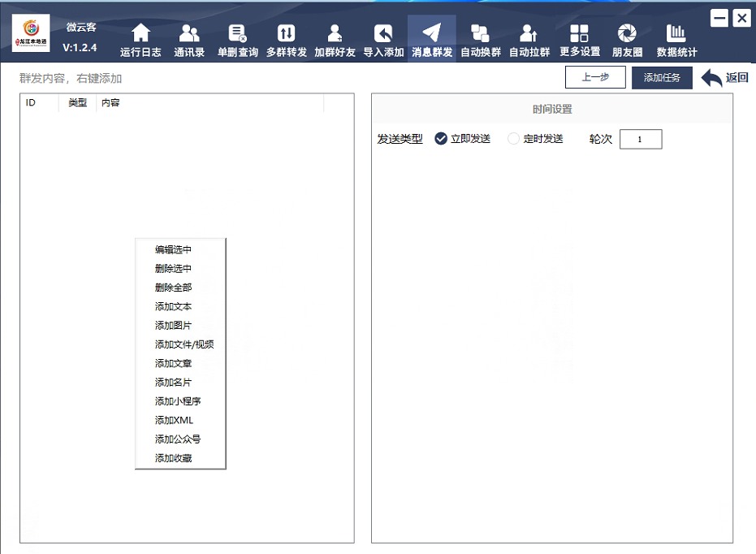Click the 添加任务 button
This screenshot has height=554, width=756.
click(x=662, y=78)
